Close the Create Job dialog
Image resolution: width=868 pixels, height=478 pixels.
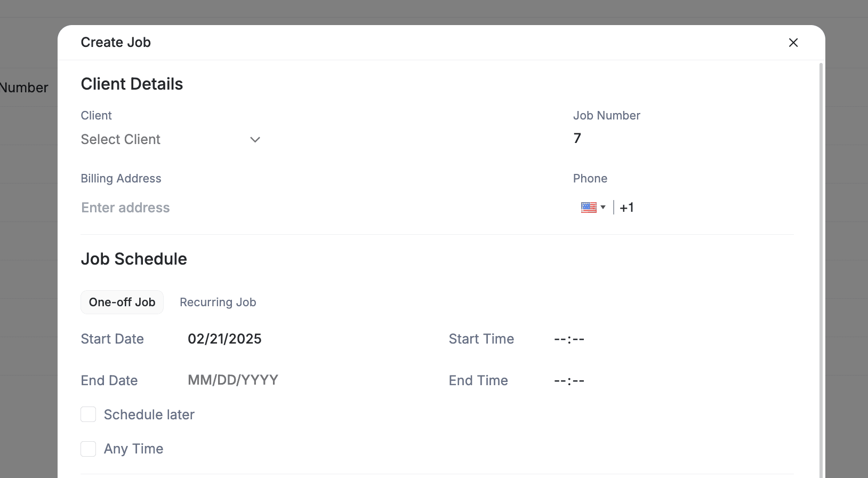coord(793,43)
